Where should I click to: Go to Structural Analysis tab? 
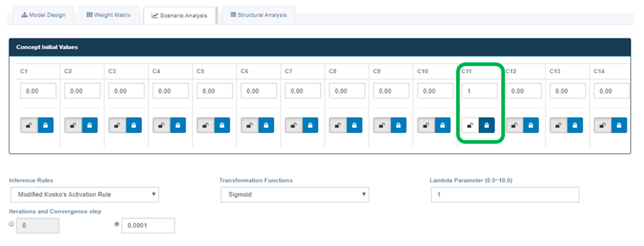(x=259, y=15)
